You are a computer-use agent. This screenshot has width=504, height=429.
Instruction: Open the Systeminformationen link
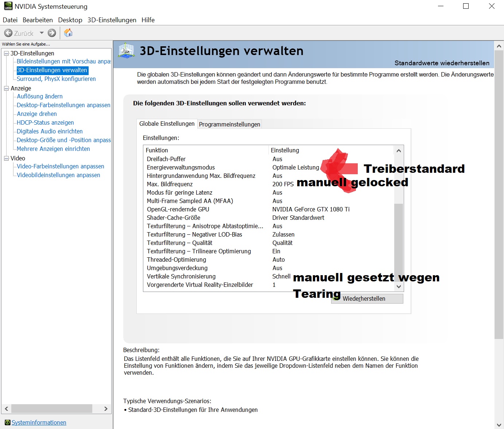(39, 422)
